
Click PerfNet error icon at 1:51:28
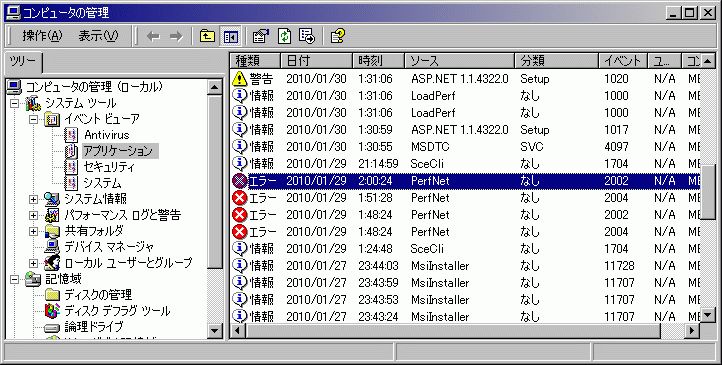pyautogui.click(x=240, y=198)
